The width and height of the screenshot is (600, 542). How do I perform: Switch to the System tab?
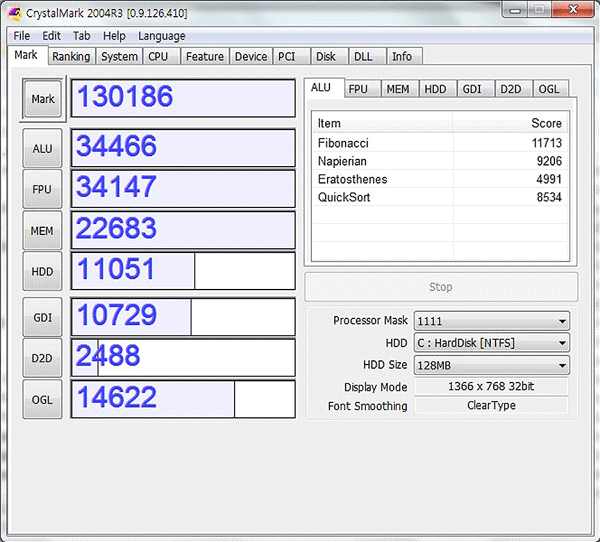[119, 56]
